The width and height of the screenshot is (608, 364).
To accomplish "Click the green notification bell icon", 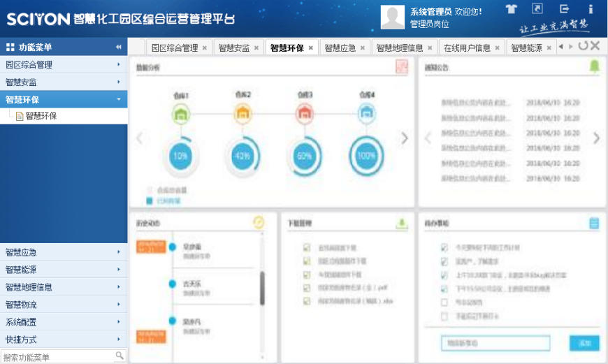I will click(x=594, y=66).
